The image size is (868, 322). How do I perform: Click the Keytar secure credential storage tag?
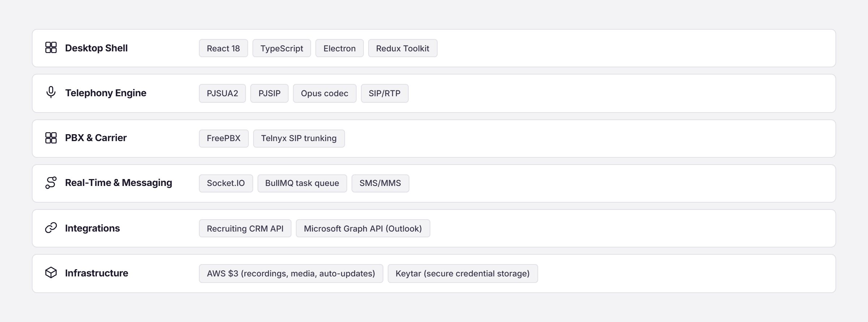[x=463, y=274]
